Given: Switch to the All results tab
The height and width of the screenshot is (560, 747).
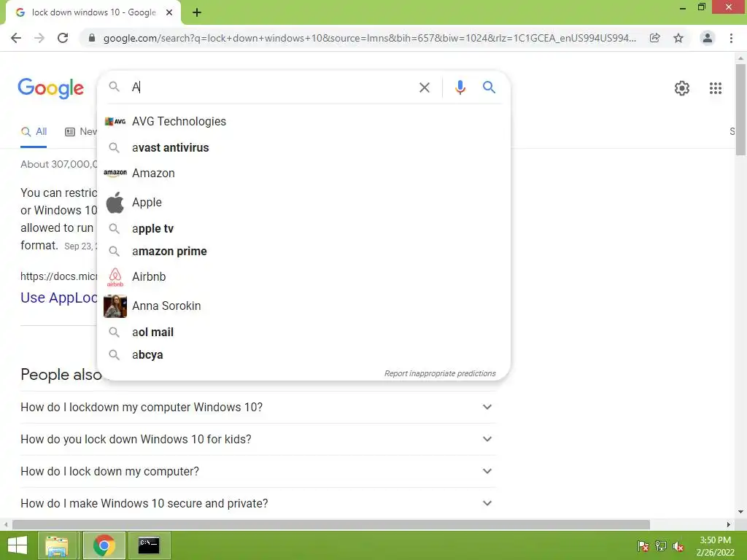Looking at the screenshot, I should pos(34,132).
